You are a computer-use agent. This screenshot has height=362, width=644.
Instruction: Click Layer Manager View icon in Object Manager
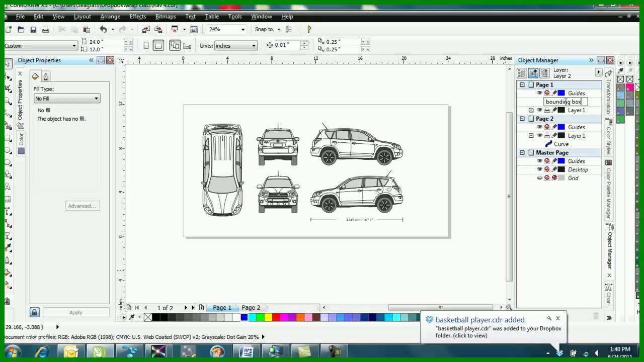[x=544, y=73]
